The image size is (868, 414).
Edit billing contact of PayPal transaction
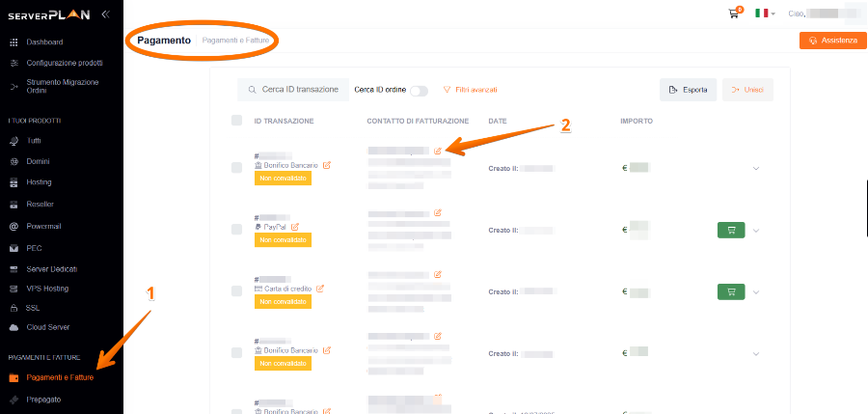pyautogui.click(x=438, y=212)
